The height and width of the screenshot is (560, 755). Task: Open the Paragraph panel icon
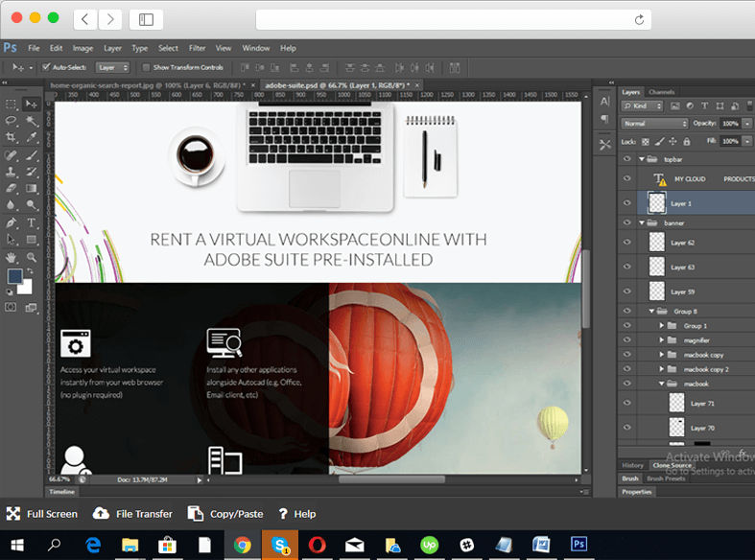(604, 119)
